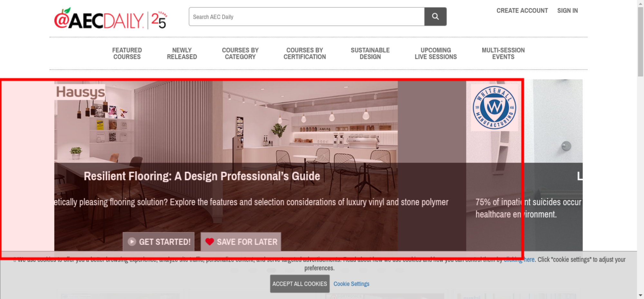Open the Sustainable Design section
The image size is (644, 299).
(370, 53)
